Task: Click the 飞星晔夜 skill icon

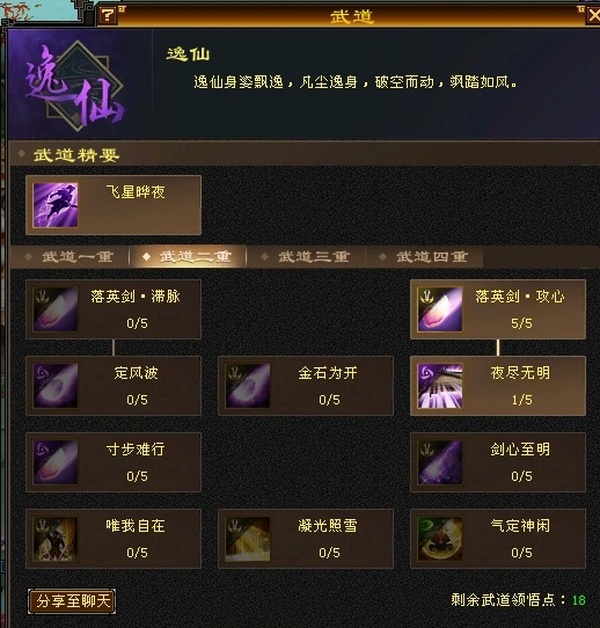Action: tap(55, 205)
